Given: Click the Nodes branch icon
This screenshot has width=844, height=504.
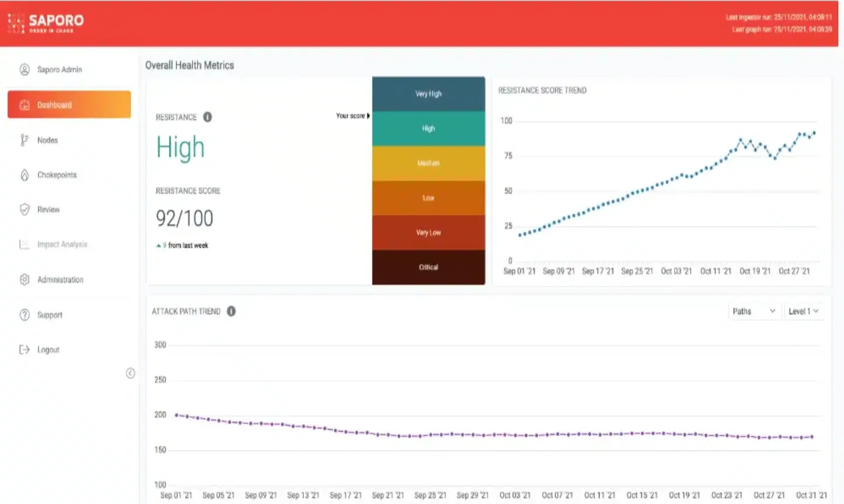Looking at the screenshot, I should point(24,140).
